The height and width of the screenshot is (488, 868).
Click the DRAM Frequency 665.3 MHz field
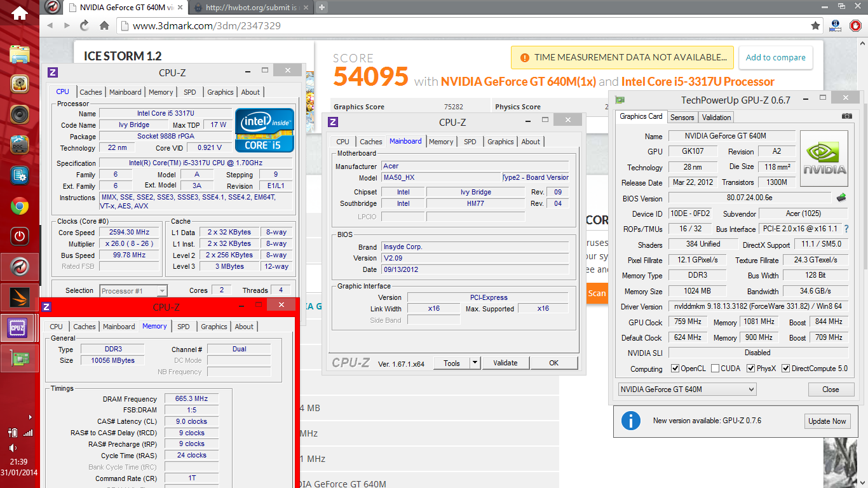(x=191, y=398)
